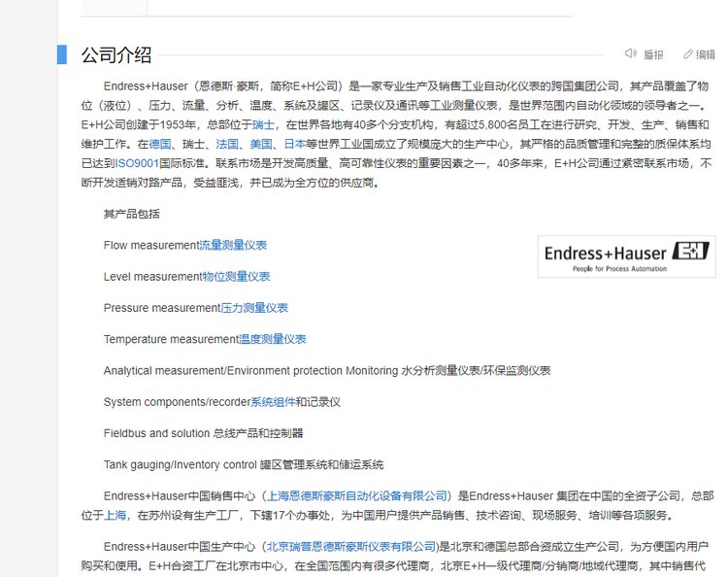The height and width of the screenshot is (577, 728).
Task: Click the 日本 country link
Action: tap(294, 144)
